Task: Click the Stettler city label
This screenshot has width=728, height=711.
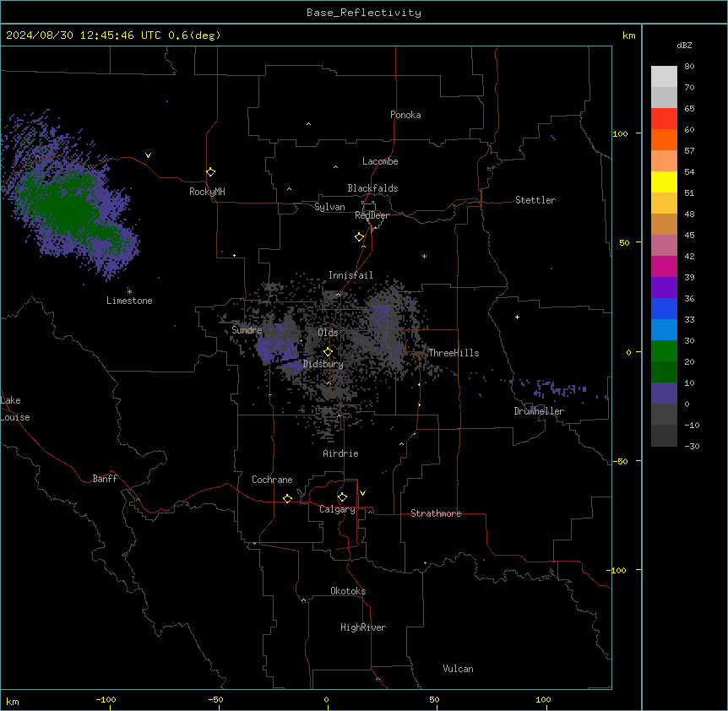Action: point(535,200)
